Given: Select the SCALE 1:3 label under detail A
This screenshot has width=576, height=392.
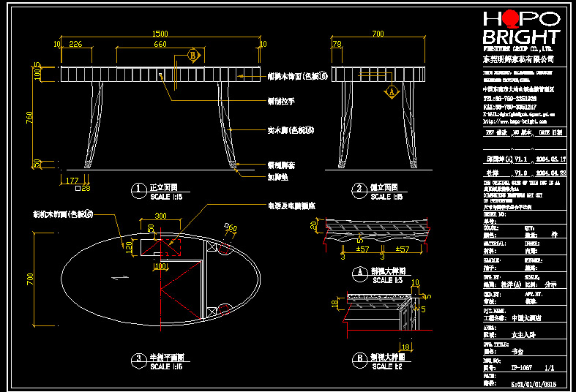Looking at the screenshot, I should (x=388, y=280).
